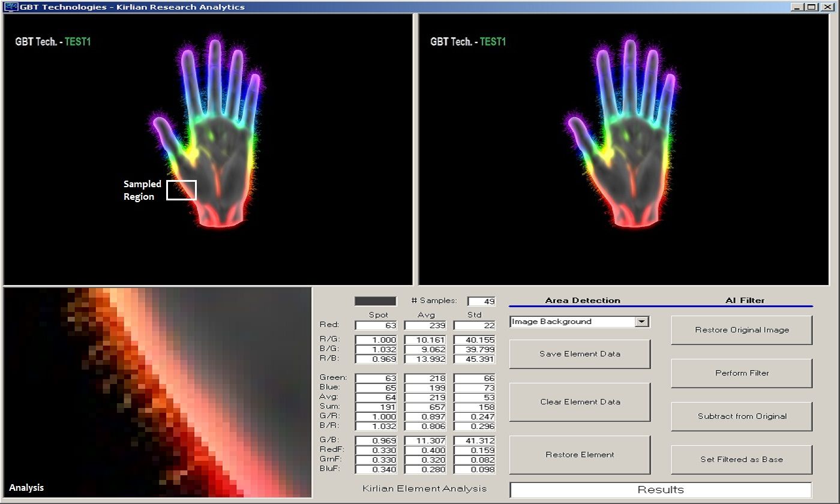Click the Red Avg value field
Screen dimensions: 840x504
(425, 325)
